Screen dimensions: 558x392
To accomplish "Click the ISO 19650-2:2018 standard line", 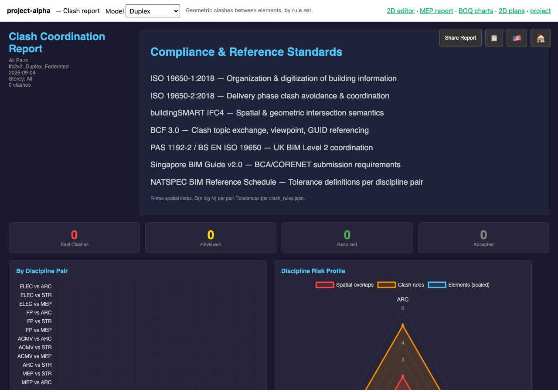I will click(x=270, y=96).
